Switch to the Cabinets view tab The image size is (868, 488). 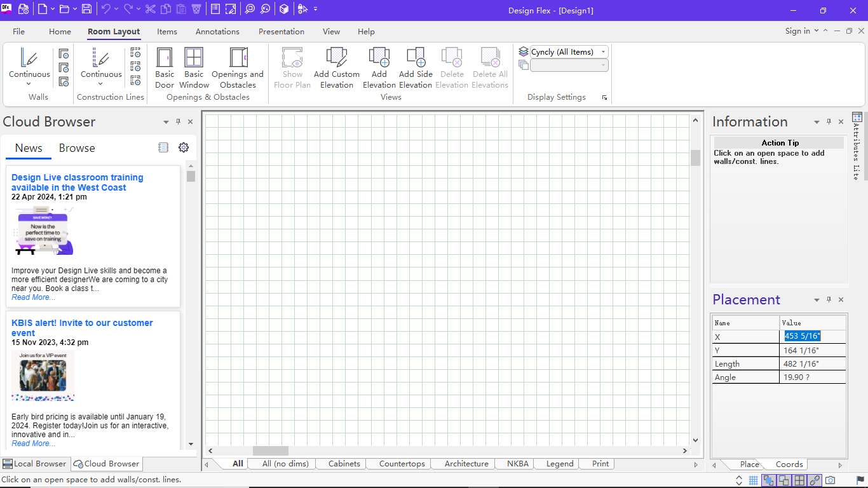click(x=344, y=464)
